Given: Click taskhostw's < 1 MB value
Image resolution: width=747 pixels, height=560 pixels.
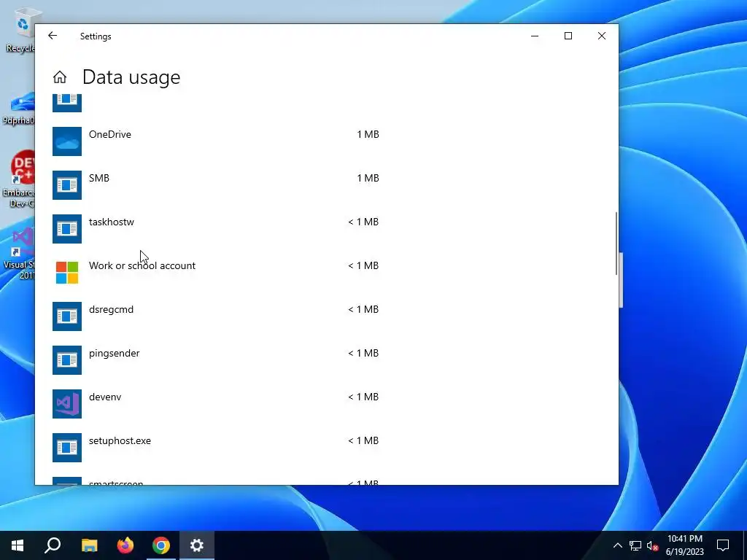Looking at the screenshot, I should [x=363, y=222].
